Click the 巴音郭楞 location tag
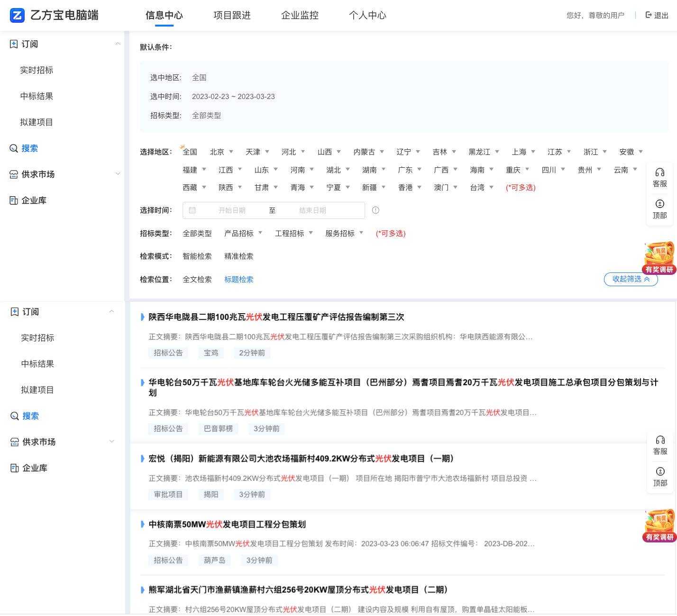677x616 pixels. click(x=218, y=429)
